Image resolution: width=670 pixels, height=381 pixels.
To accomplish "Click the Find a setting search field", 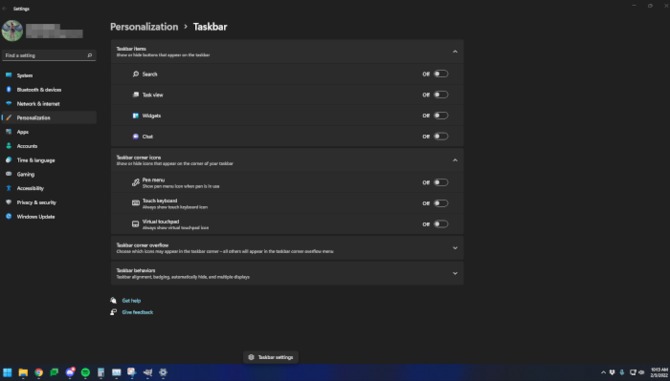I will click(x=49, y=56).
